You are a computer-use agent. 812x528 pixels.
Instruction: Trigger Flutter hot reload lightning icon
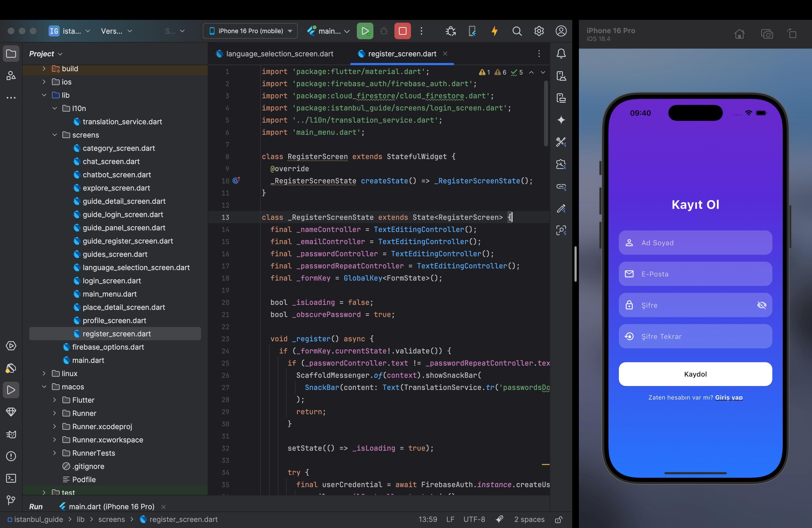point(494,31)
